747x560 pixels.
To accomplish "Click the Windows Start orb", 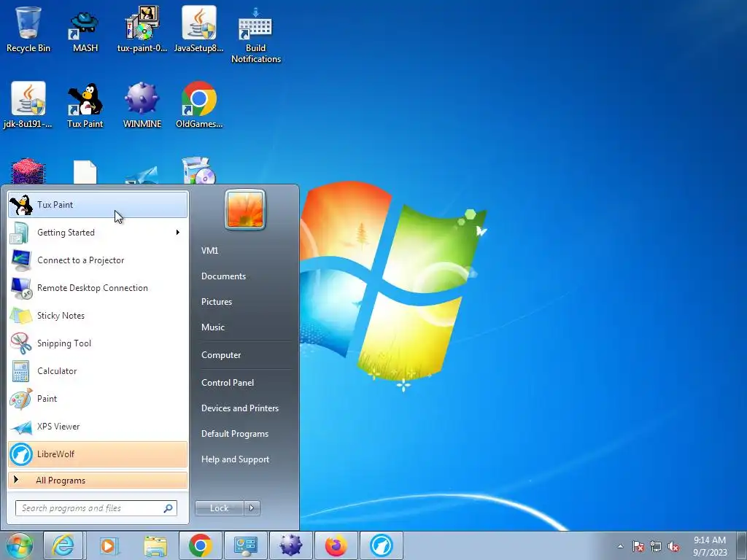I will click(x=20, y=545).
